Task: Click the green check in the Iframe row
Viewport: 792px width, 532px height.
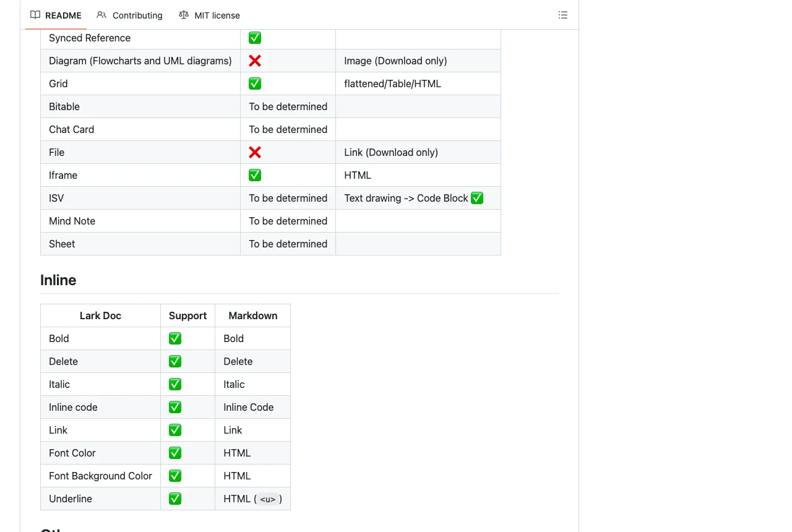Action: click(255, 175)
